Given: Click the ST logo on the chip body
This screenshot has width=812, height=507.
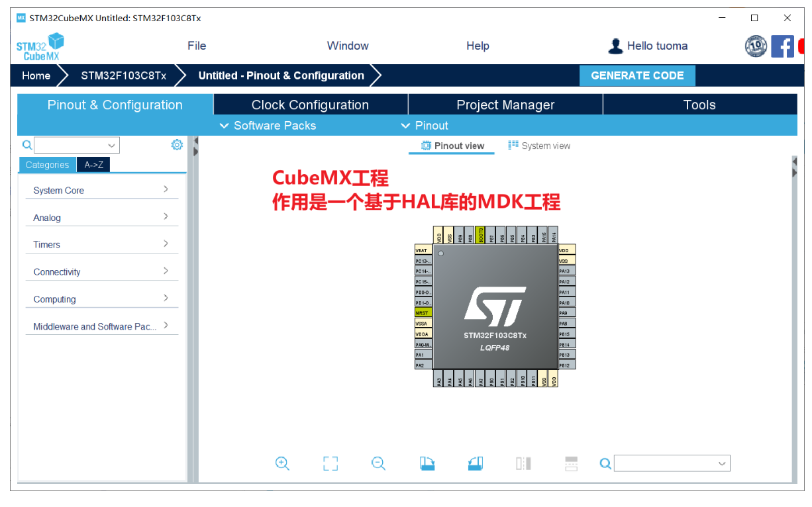Looking at the screenshot, I should [495, 305].
